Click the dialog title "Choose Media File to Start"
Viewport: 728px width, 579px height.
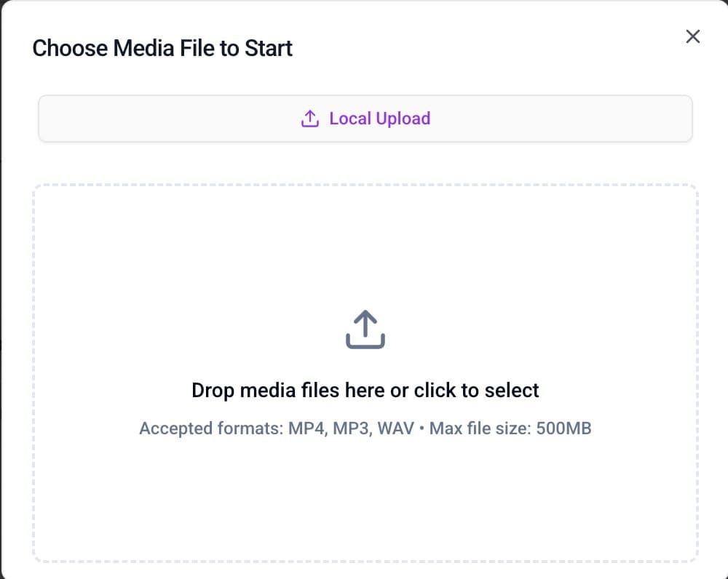(x=162, y=49)
